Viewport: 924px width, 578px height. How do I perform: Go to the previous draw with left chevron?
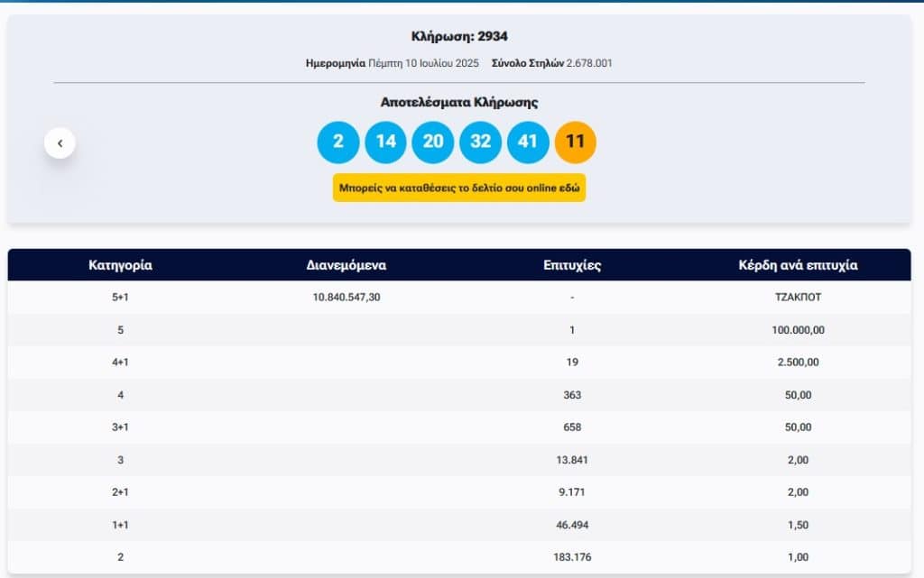point(60,142)
